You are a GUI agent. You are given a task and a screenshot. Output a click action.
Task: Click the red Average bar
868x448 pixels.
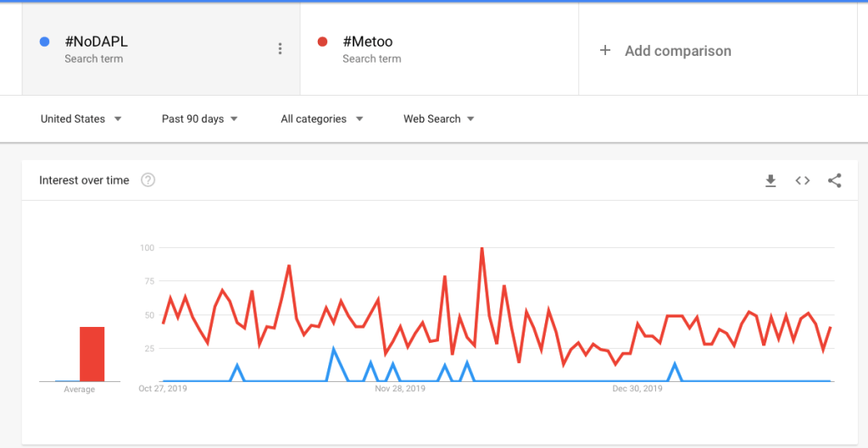[92, 354]
